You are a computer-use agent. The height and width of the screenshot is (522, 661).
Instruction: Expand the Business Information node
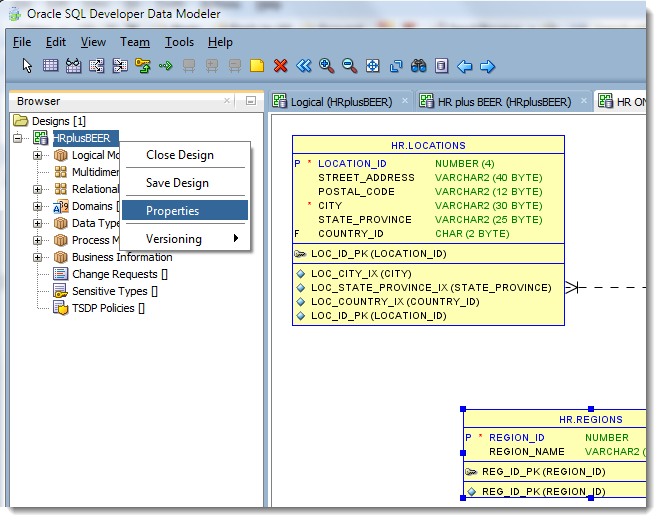(x=38, y=257)
